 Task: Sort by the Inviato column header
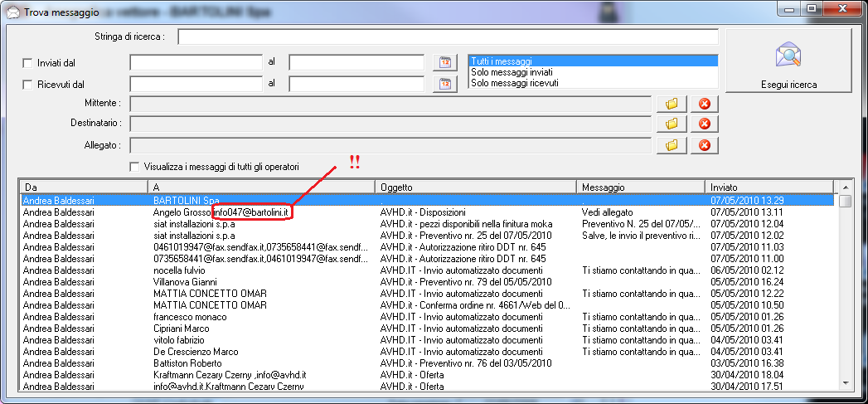click(x=769, y=187)
